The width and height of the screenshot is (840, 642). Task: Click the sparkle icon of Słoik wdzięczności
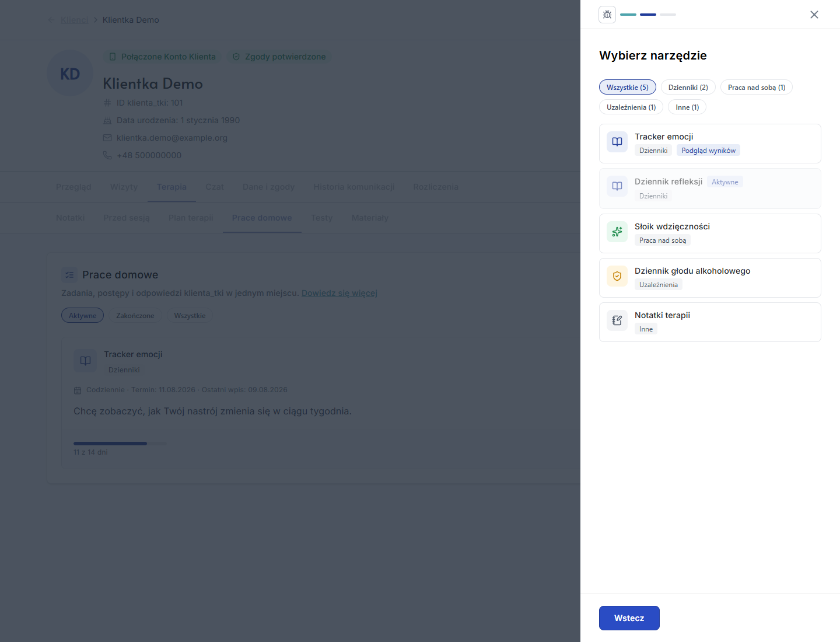(617, 232)
